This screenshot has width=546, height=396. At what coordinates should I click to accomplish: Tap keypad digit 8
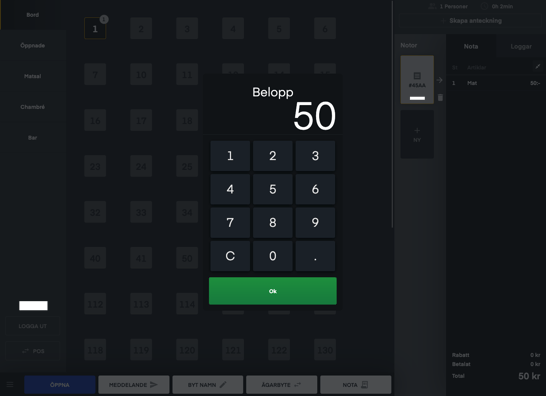[273, 223]
